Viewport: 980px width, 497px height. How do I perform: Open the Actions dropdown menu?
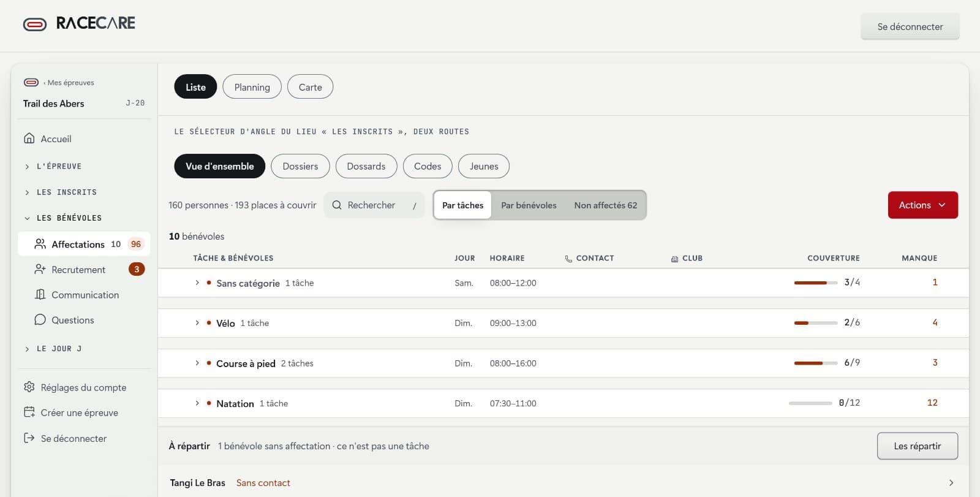[923, 205]
